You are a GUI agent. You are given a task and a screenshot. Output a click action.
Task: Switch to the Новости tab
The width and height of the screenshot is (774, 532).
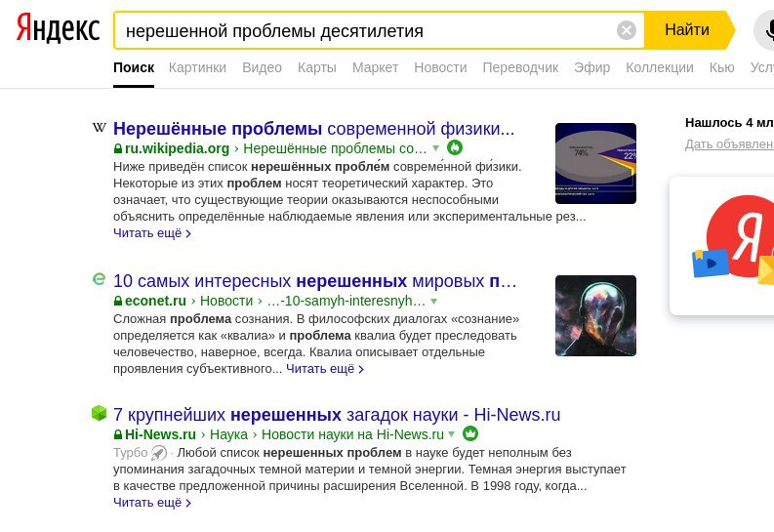click(440, 67)
